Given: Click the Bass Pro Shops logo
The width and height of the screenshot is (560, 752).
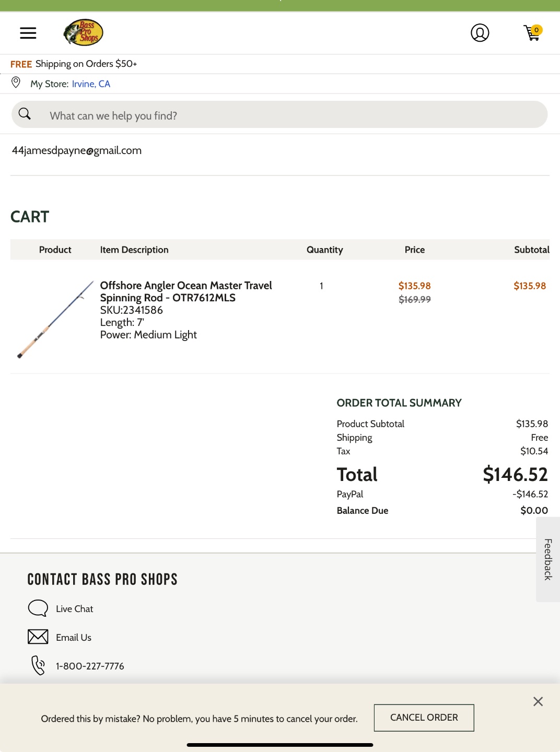Looking at the screenshot, I should pyautogui.click(x=83, y=33).
